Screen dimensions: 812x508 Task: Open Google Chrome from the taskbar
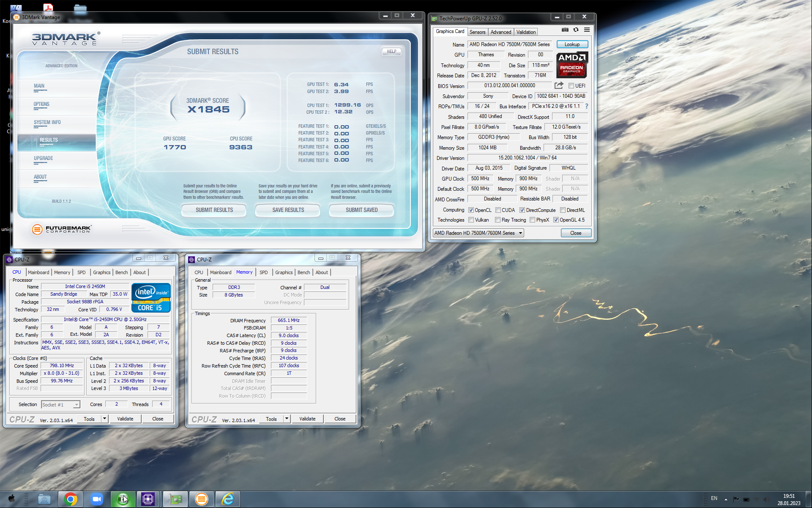point(71,500)
